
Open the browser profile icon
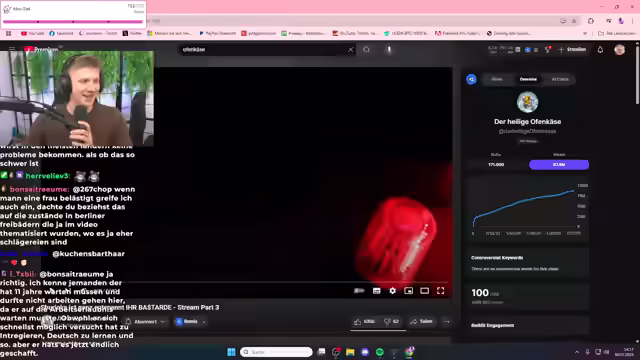coord(621,21)
